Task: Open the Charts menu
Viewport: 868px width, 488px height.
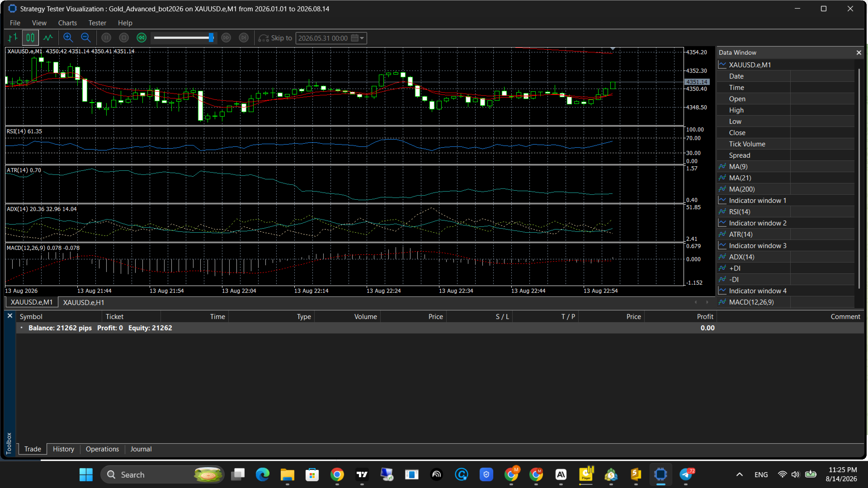Action: [67, 23]
